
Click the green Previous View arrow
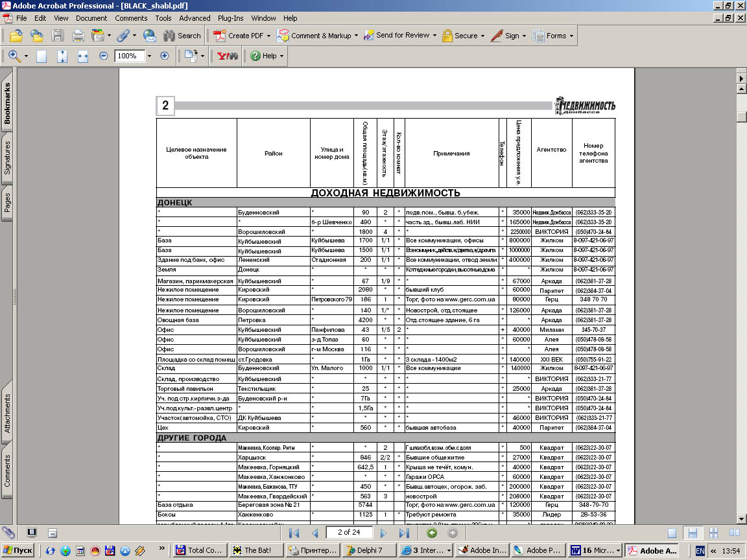tap(432, 533)
